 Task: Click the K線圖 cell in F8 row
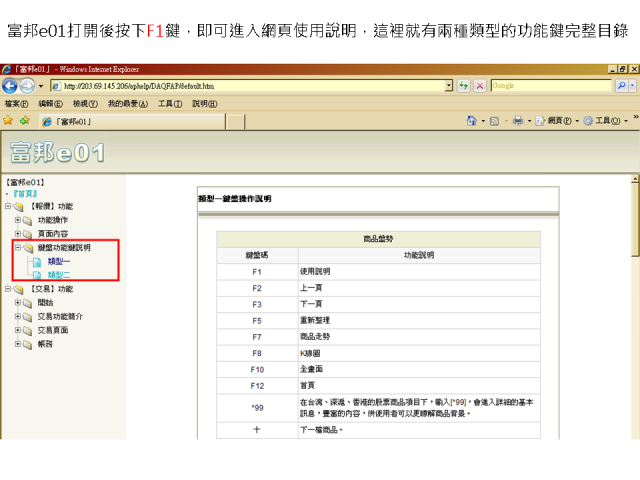[419, 353]
